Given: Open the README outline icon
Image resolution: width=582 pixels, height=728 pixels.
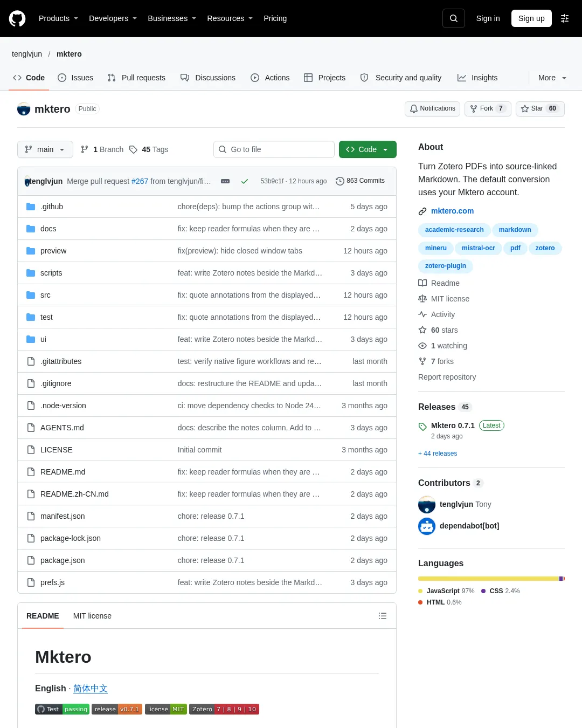Looking at the screenshot, I should [383, 616].
